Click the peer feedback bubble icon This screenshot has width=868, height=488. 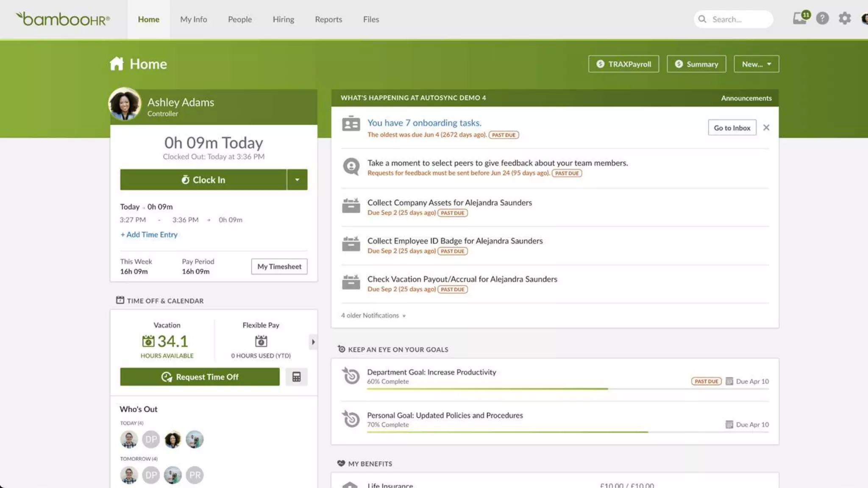click(x=351, y=166)
